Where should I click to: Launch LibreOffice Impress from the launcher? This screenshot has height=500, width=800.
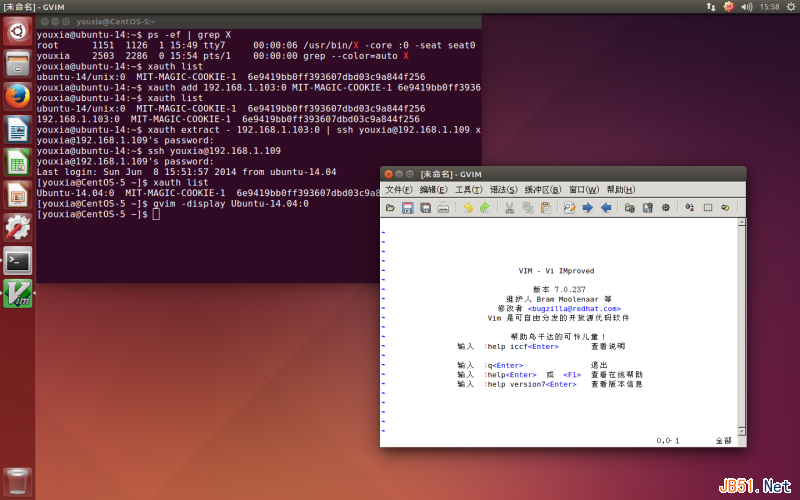click(x=18, y=195)
